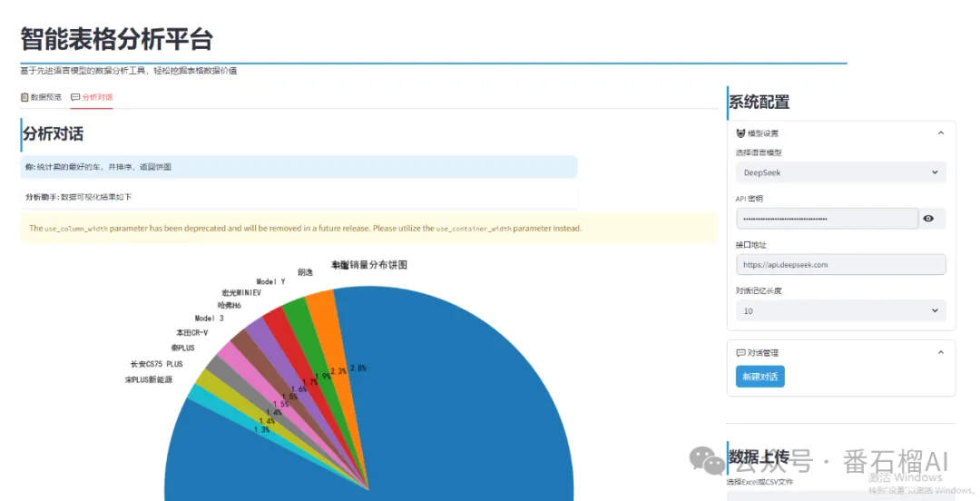The width and height of the screenshot is (980, 501).
Task: Click the Model 3 pie label
Action: point(209,319)
